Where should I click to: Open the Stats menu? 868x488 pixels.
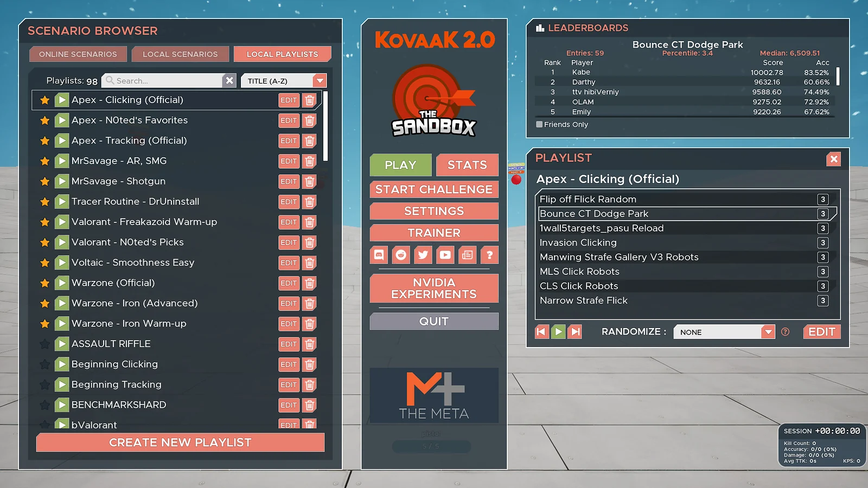tap(467, 165)
